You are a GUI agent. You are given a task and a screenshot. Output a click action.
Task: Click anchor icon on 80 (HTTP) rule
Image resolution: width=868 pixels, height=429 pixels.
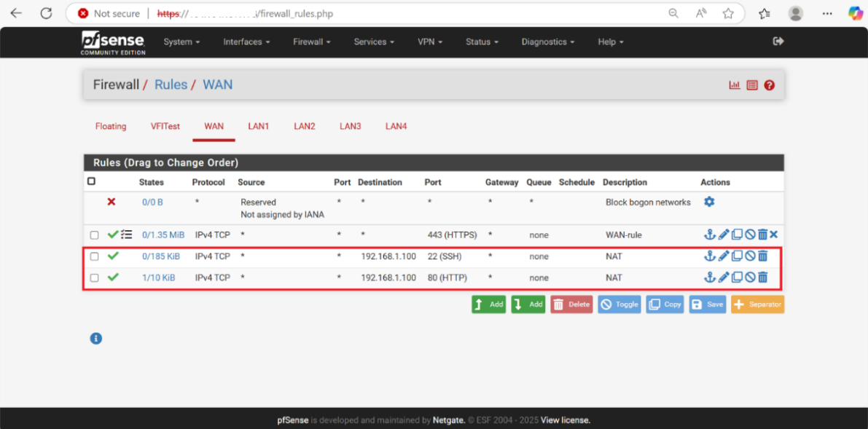coord(710,278)
